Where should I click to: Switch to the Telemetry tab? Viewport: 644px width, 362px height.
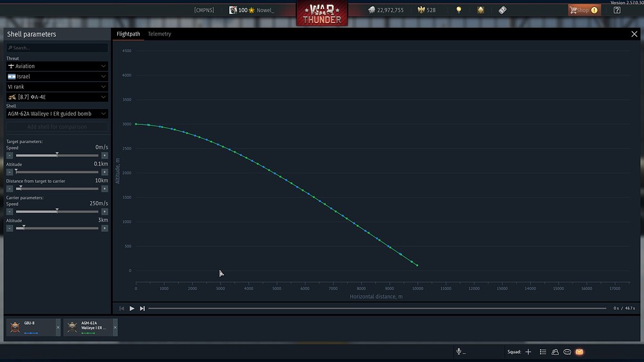[159, 33]
